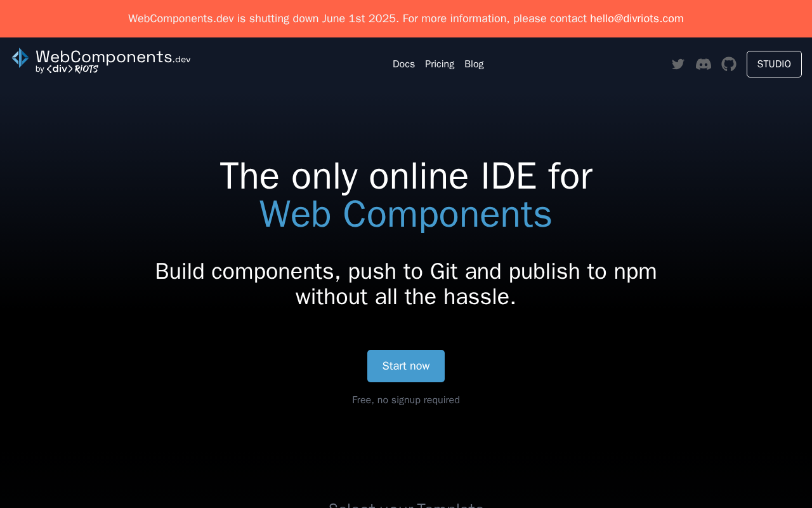Screen dimensions: 812x508
Task: Click the 'Free, no signup required' caption
Action: click(x=406, y=400)
